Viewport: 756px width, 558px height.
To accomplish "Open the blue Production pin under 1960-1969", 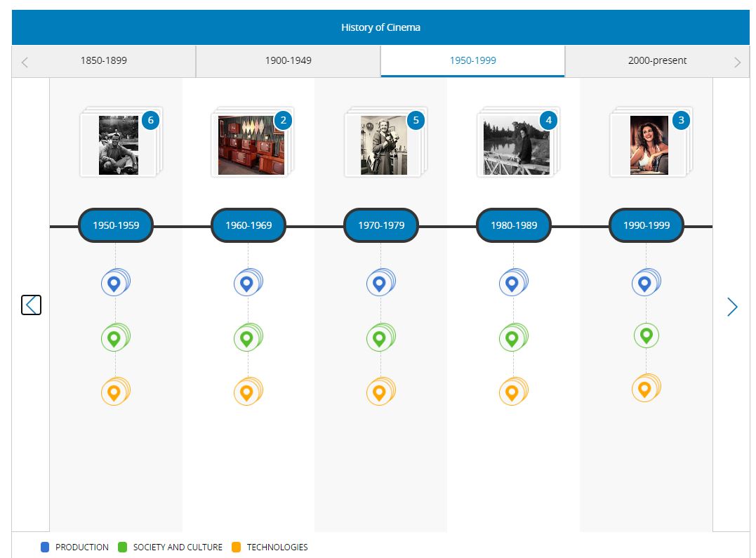I will 248,283.
